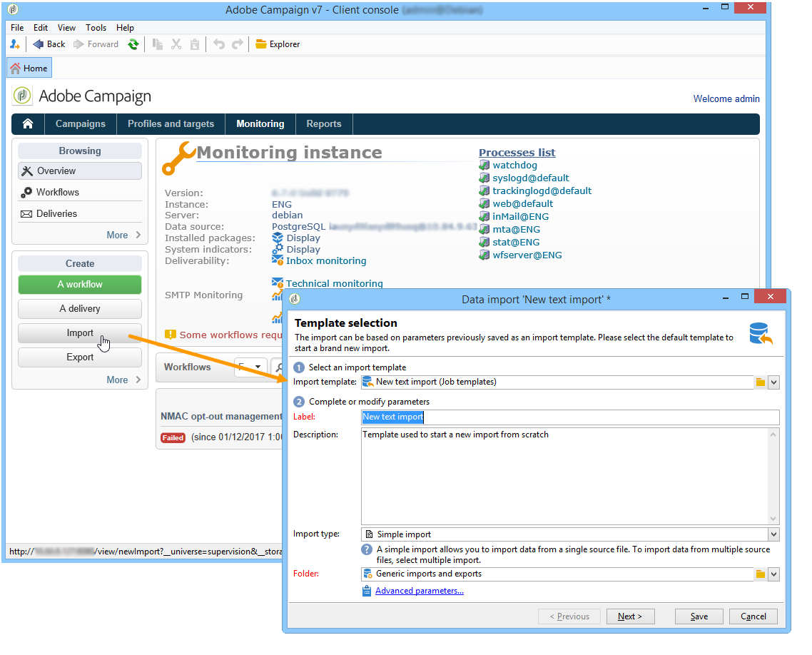Click the Forward toolbar button
Screen dimensions: 812x655
96,44
